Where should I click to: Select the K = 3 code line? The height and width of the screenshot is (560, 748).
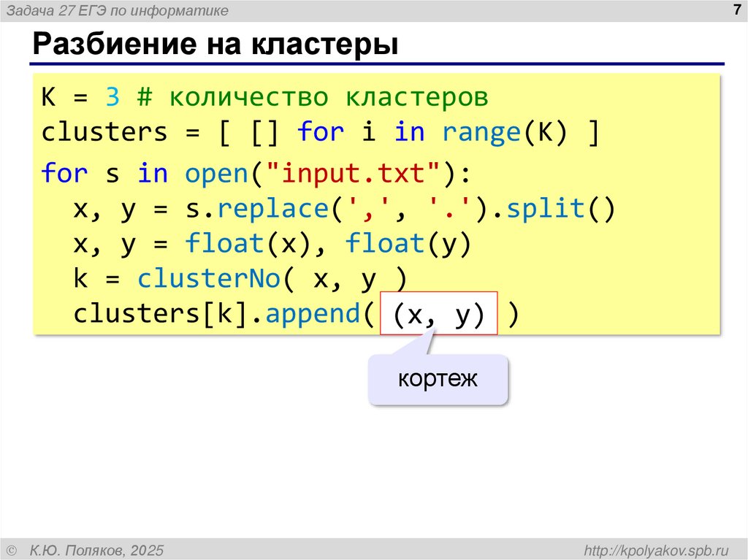tap(80, 96)
